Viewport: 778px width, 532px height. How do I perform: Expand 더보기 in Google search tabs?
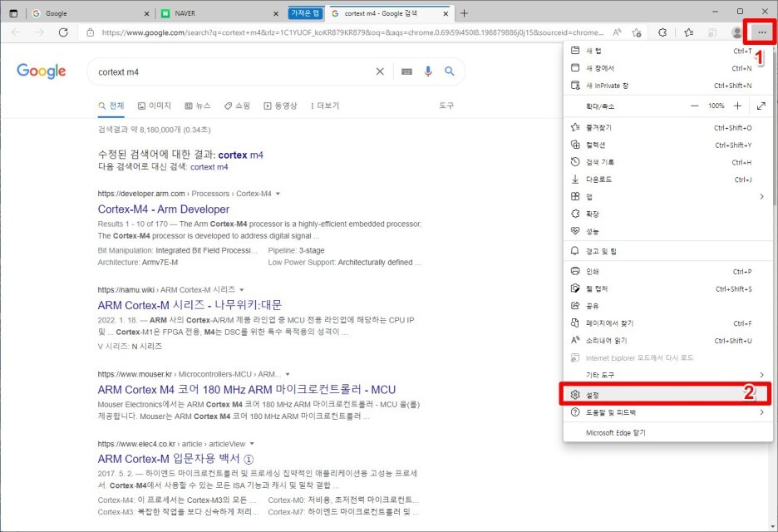click(324, 106)
